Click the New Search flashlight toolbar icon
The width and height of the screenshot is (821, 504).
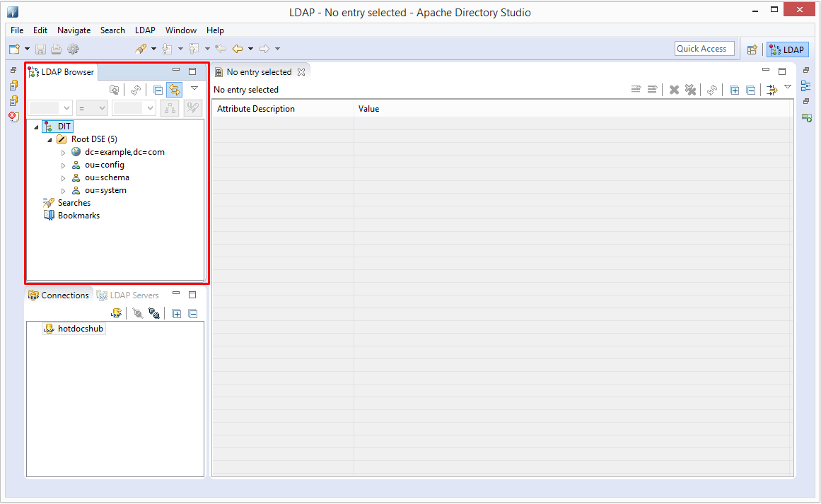click(141, 49)
